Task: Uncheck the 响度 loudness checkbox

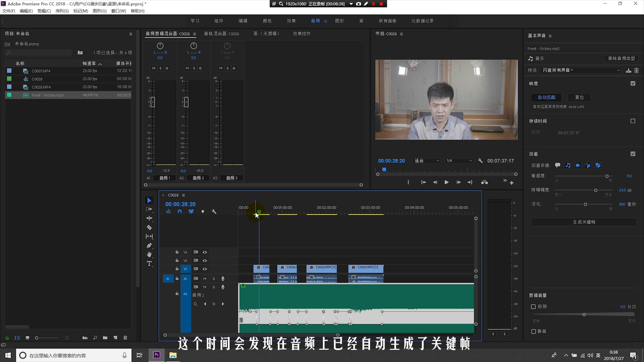Action: (x=633, y=83)
